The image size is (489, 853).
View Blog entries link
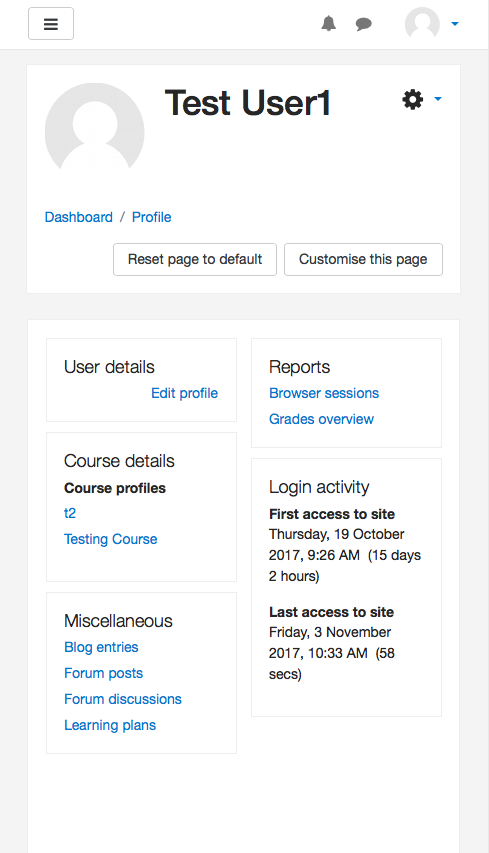(x=101, y=647)
